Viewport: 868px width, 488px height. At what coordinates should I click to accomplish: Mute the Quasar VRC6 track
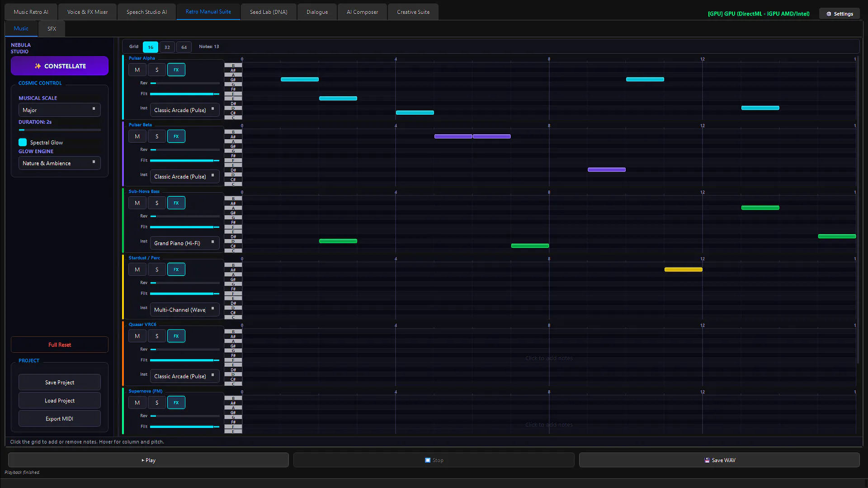coord(137,336)
